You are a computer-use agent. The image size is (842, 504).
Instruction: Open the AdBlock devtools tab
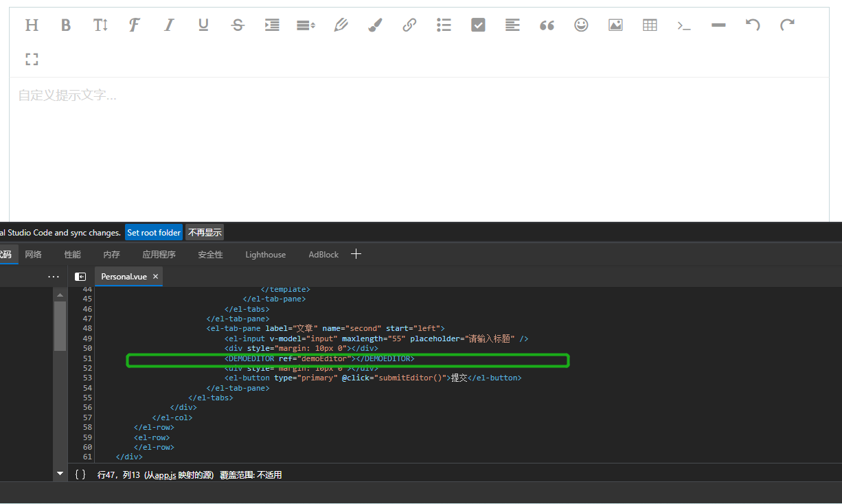point(323,254)
